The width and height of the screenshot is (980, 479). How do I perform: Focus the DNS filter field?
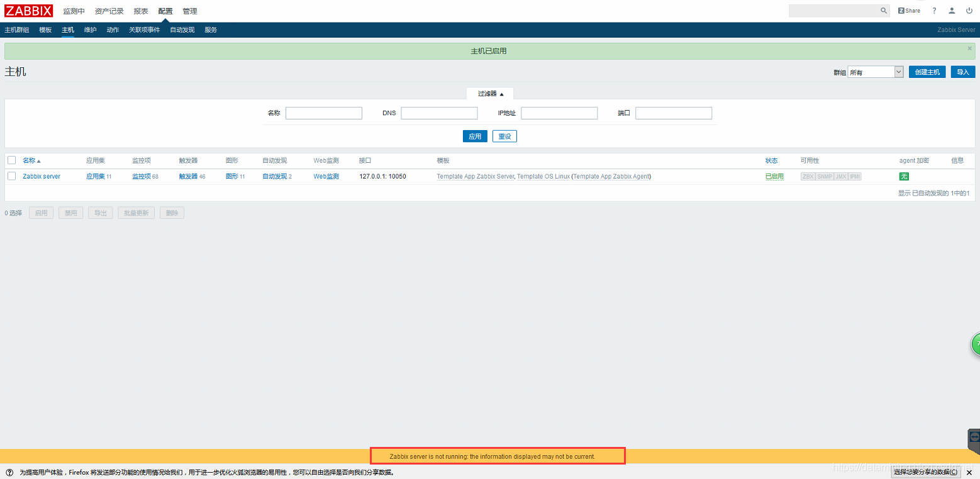(440, 113)
